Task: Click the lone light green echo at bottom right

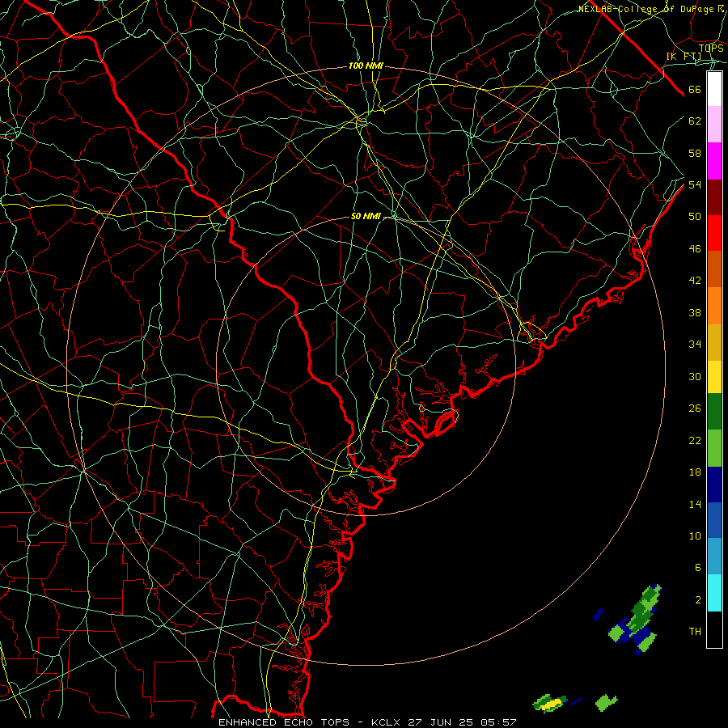Action: coord(606,702)
